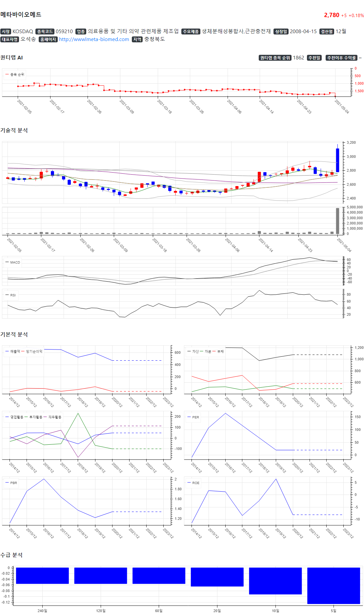
Task: Click the 종목 순위 legend entry
Action: point(15,74)
